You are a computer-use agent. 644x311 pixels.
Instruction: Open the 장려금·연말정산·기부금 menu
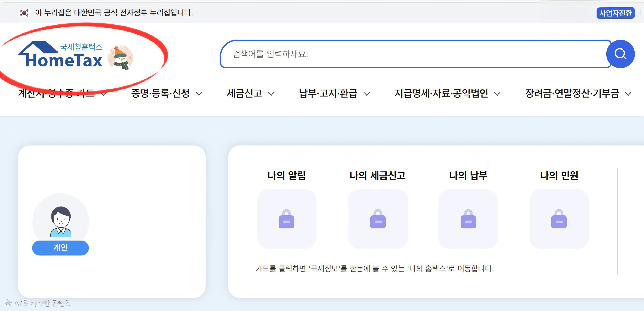(x=572, y=94)
